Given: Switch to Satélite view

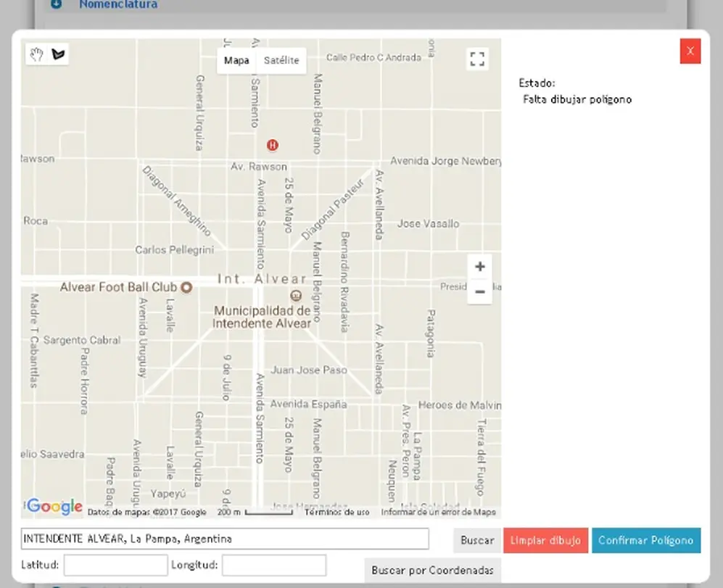Looking at the screenshot, I should tap(281, 60).
